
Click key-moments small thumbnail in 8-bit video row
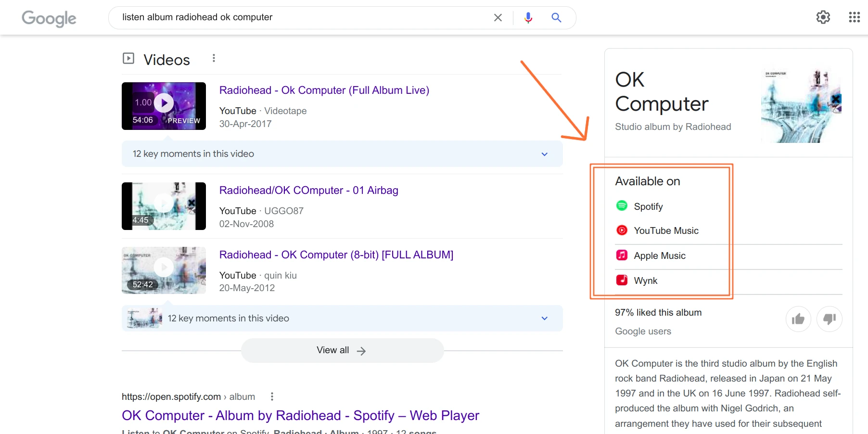(x=144, y=318)
